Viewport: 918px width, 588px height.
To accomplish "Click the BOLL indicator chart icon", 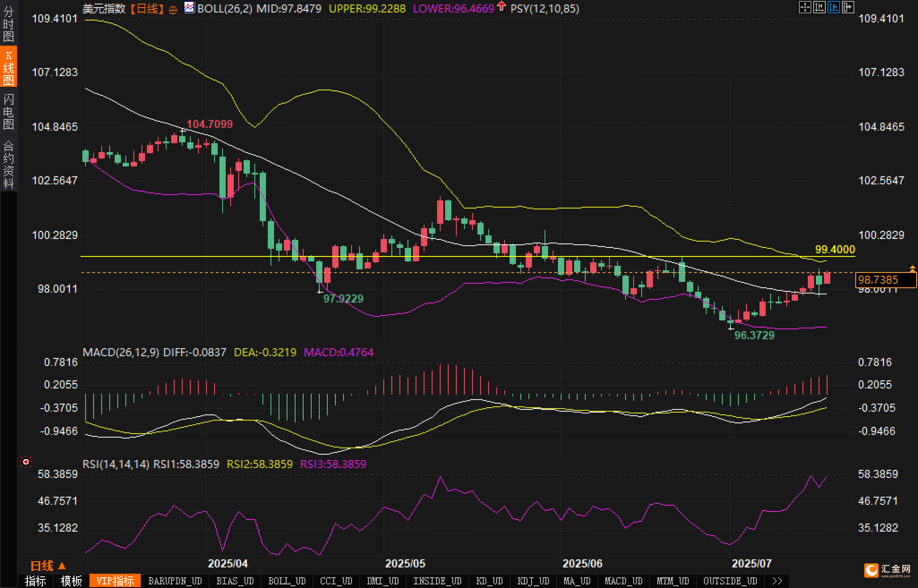I will click(x=189, y=8).
